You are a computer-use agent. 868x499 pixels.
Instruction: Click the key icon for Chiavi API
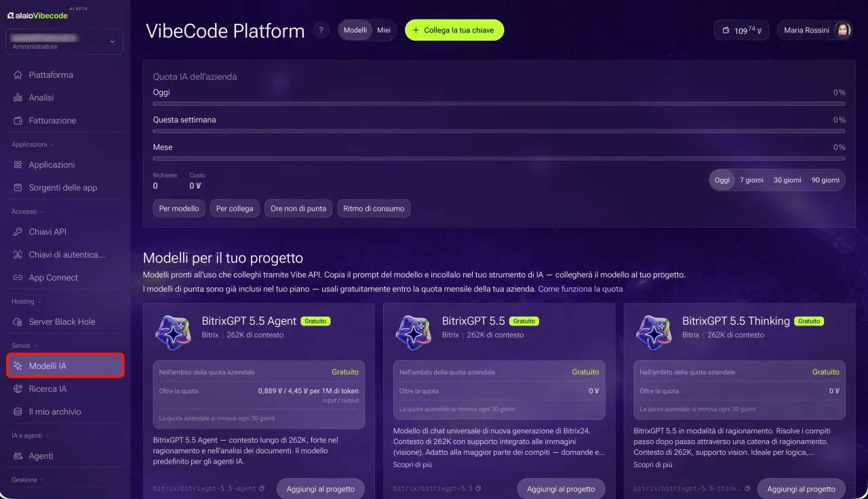[18, 232]
